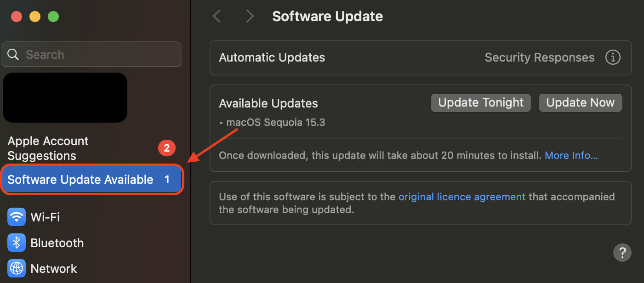Image resolution: width=644 pixels, height=283 pixels.
Task: Open Apple Account Suggestions
Action: 48,148
